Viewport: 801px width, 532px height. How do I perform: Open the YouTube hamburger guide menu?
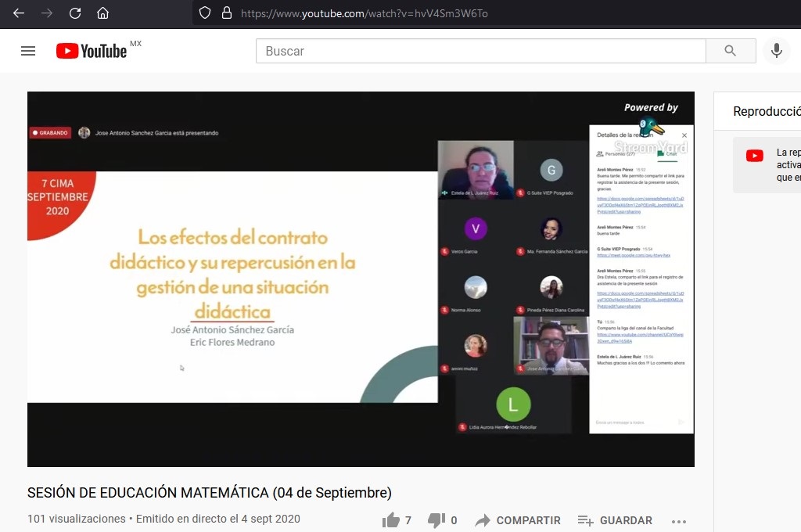click(28, 51)
